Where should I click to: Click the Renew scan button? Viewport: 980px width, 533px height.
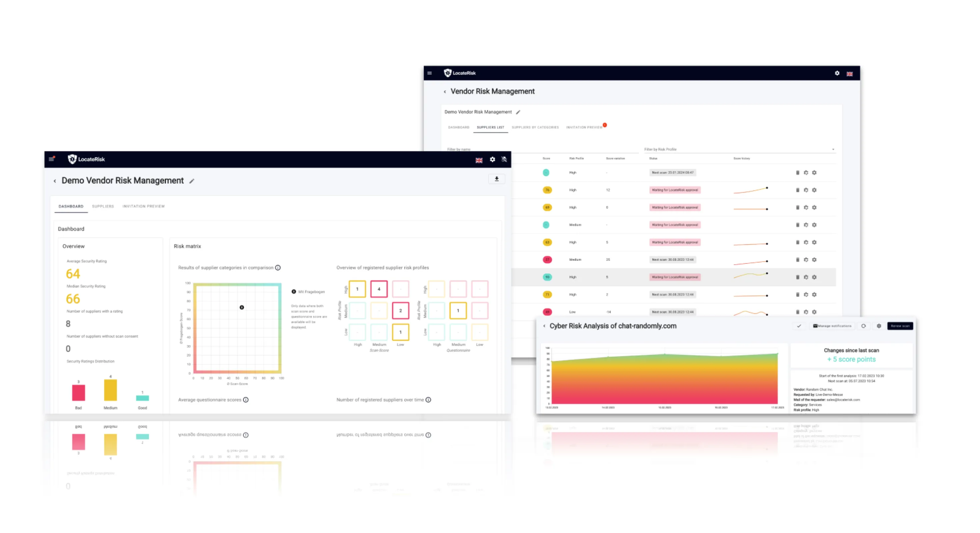click(900, 326)
